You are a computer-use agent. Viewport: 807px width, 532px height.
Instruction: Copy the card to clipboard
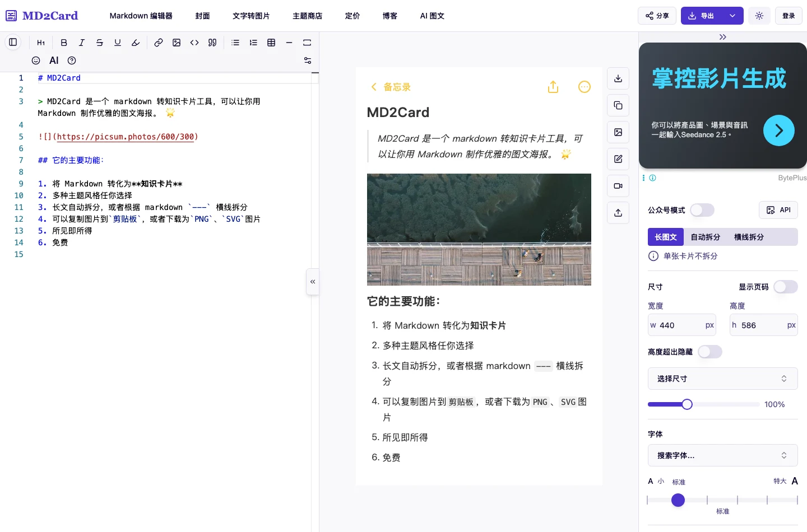(x=618, y=105)
